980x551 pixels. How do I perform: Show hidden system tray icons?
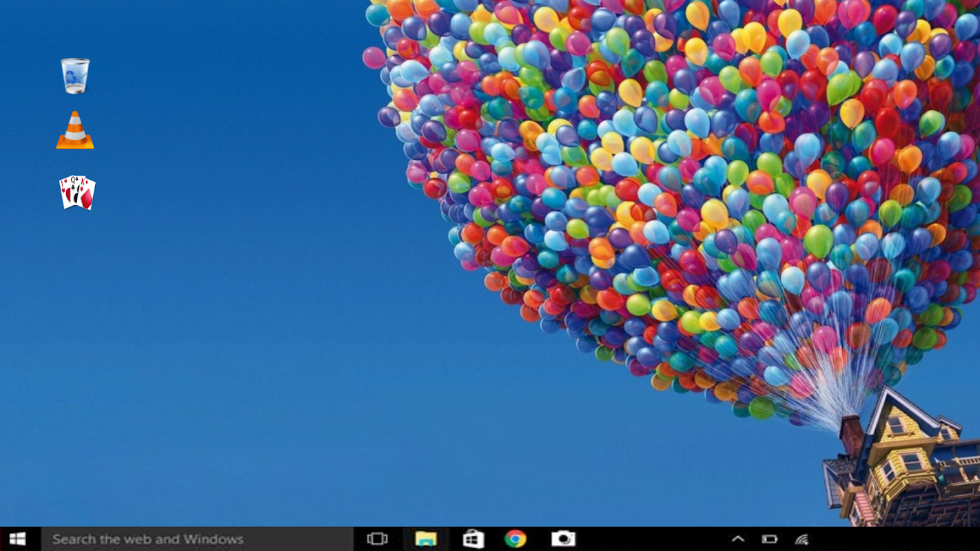pyautogui.click(x=737, y=539)
